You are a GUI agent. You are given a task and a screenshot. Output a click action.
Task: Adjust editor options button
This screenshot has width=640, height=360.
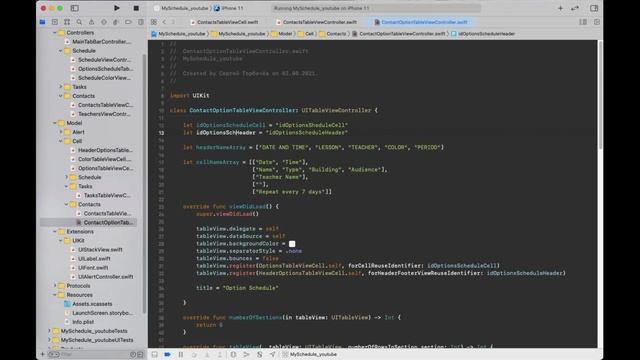pyautogui.click(x=583, y=22)
